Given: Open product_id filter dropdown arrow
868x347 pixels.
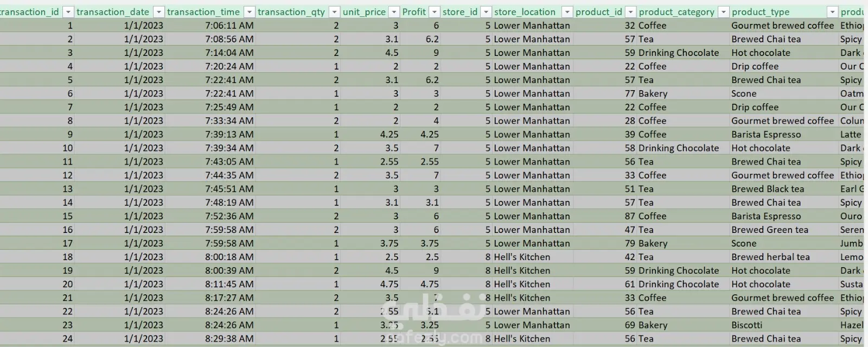Looking at the screenshot, I should [630, 12].
